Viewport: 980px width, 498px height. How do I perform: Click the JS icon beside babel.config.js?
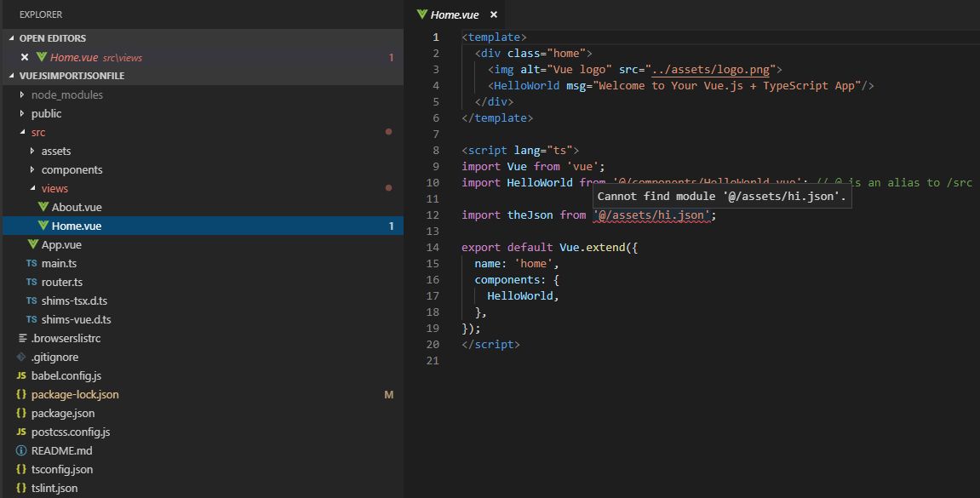[x=21, y=375]
